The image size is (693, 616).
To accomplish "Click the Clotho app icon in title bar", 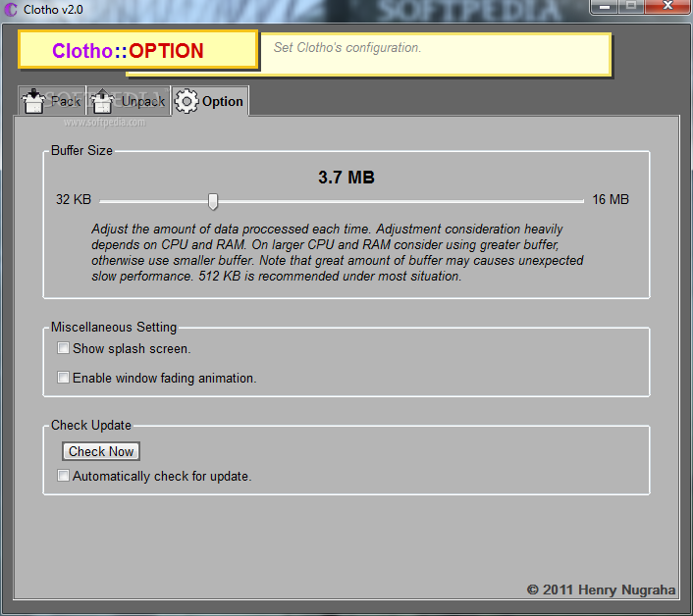I will tap(11, 9).
